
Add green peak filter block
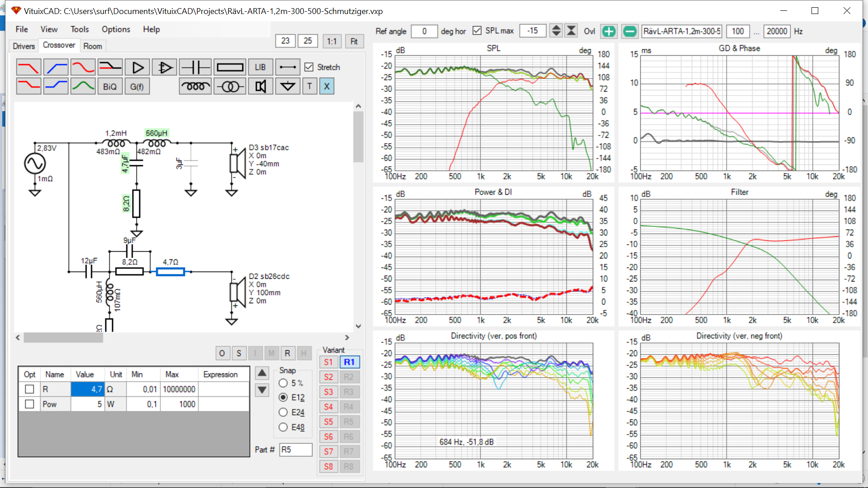tap(83, 86)
